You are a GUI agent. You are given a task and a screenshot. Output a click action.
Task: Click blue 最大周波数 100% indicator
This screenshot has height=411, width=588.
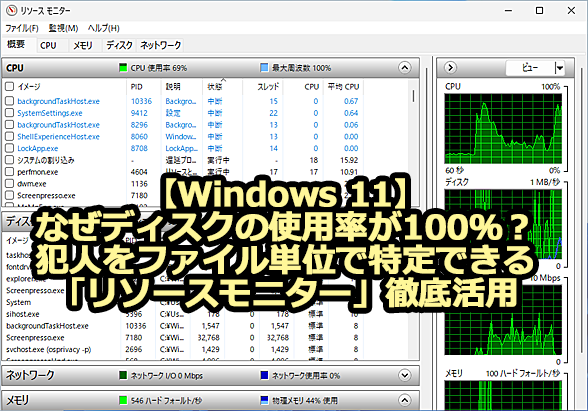[x=264, y=68]
